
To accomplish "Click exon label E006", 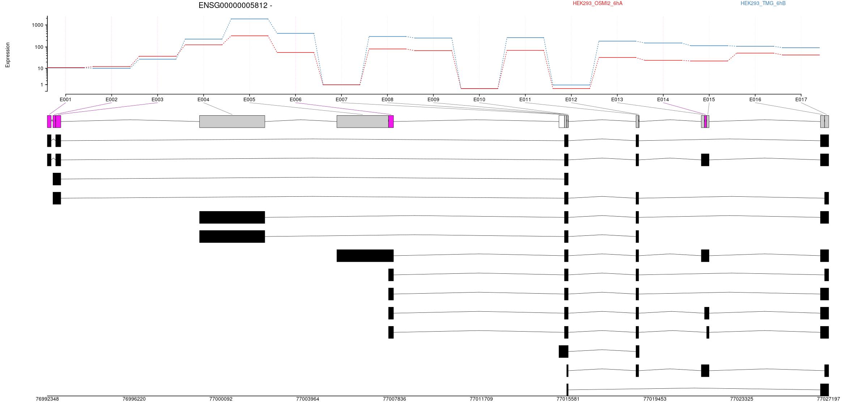I will coord(295,99).
